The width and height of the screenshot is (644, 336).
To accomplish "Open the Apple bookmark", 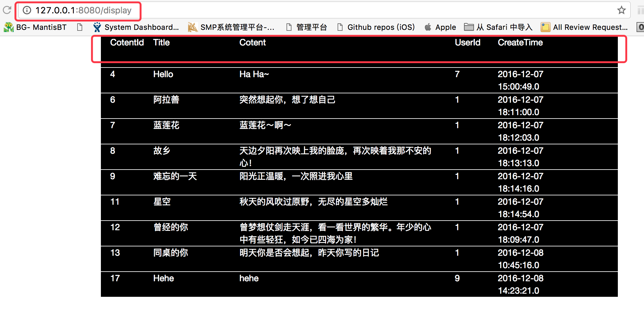I will [x=440, y=27].
